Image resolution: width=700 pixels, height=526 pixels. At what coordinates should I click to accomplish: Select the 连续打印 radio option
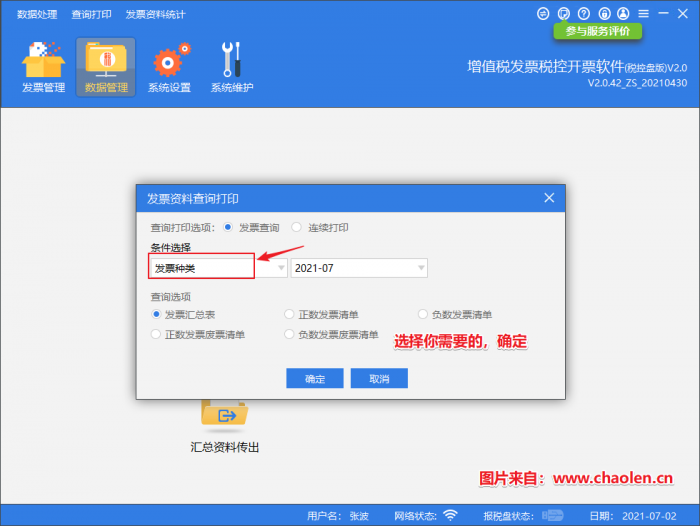pos(296,227)
